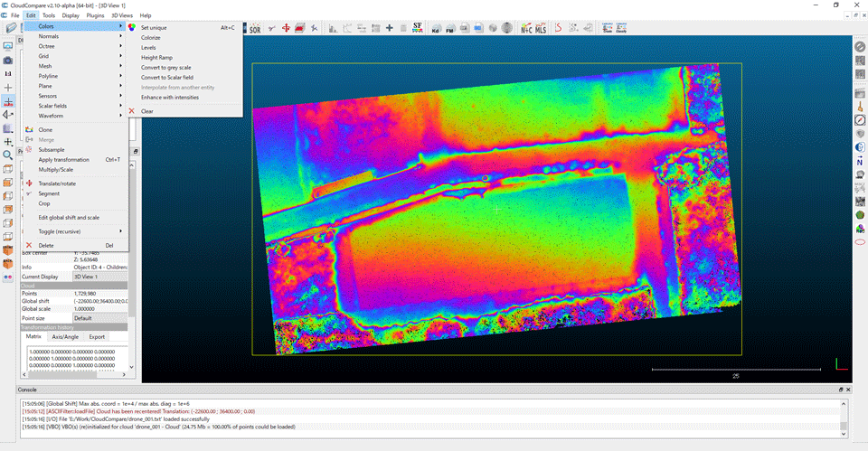Clear colors with the Clear entry

coord(184,111)
